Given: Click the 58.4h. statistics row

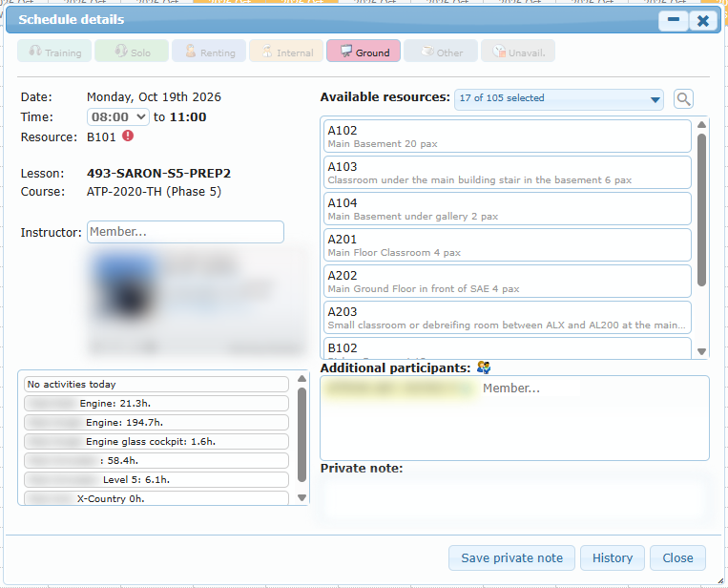Looking at the screenshot, I should click(156, 460).
